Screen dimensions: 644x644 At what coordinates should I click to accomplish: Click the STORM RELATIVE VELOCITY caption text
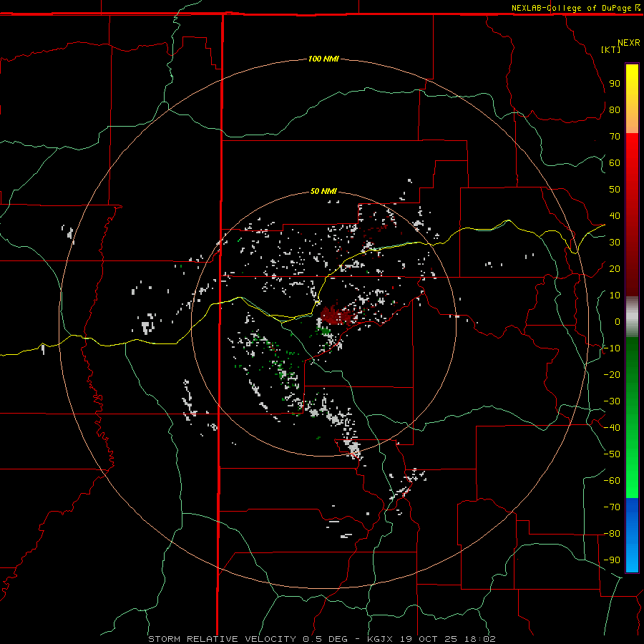pyautogui.click(x=222, y=639)
